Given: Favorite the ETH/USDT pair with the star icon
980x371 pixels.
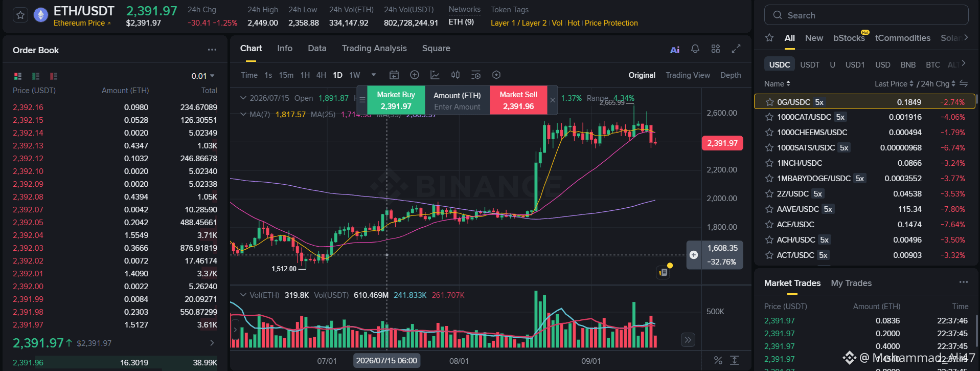Looking at the screenshot, I should 20,15.
